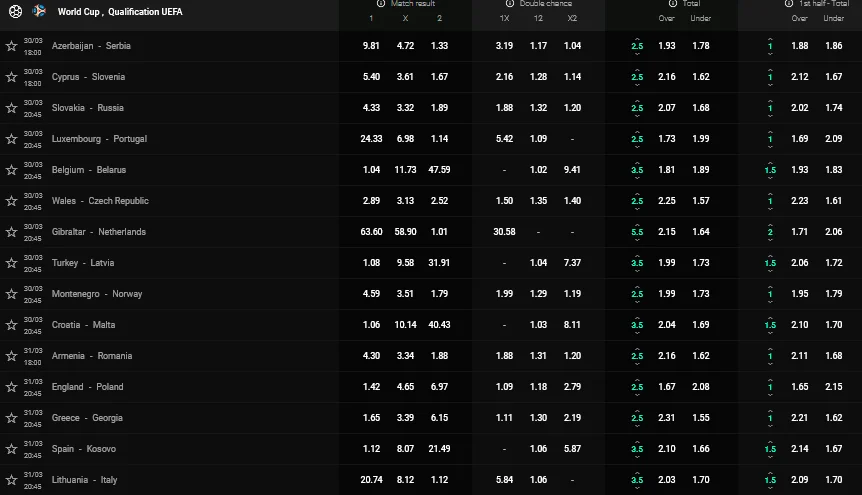Toggle favorite star for Spain - Kosovo
The height and width of the screenshot is (495, 862).
(12, 449)
